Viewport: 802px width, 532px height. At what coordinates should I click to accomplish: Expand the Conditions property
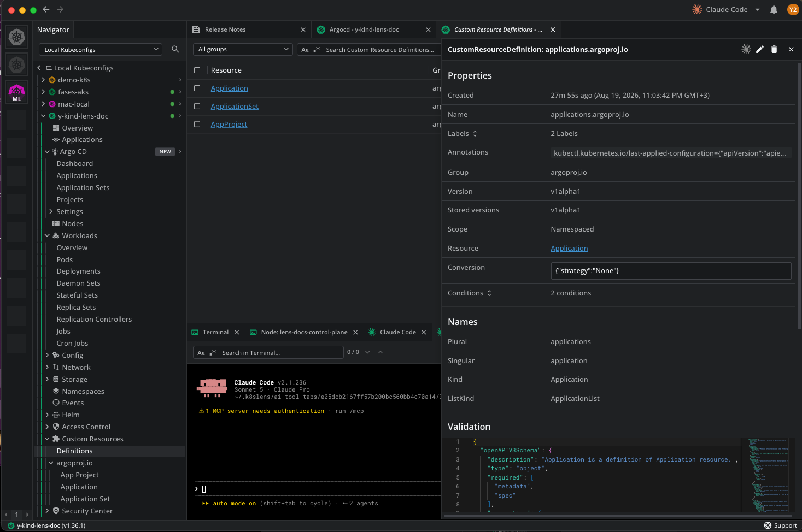489,293
